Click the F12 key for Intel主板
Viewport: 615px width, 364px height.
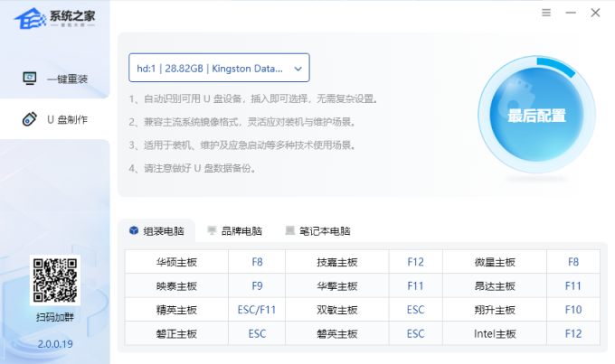pyautogui.click(x=573, y=333)
